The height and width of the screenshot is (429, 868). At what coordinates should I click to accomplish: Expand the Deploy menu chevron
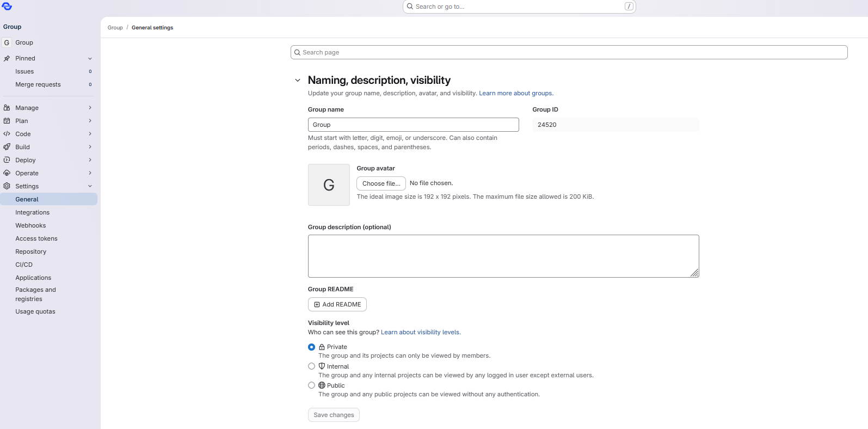(x=90, y=160)
